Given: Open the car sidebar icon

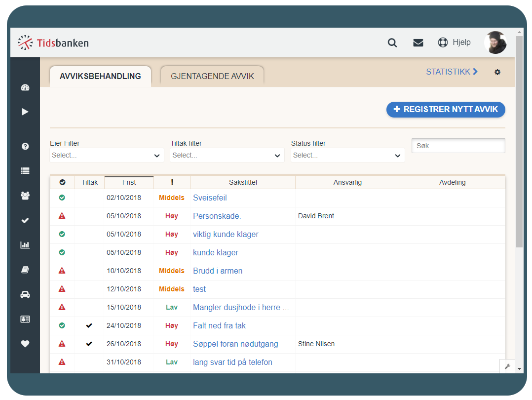Looking at the screenshot, I should [x=25, y=294].
